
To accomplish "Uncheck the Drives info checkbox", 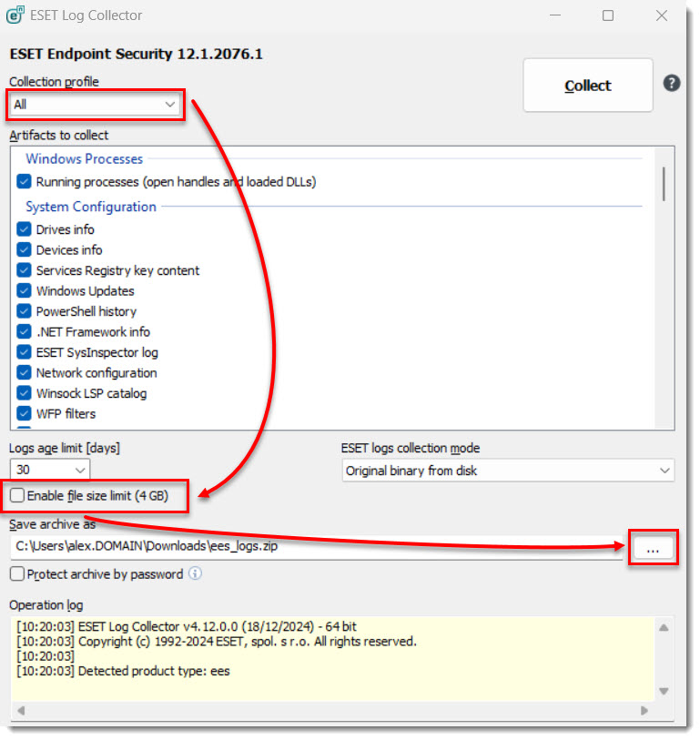I will click(24, 230).
